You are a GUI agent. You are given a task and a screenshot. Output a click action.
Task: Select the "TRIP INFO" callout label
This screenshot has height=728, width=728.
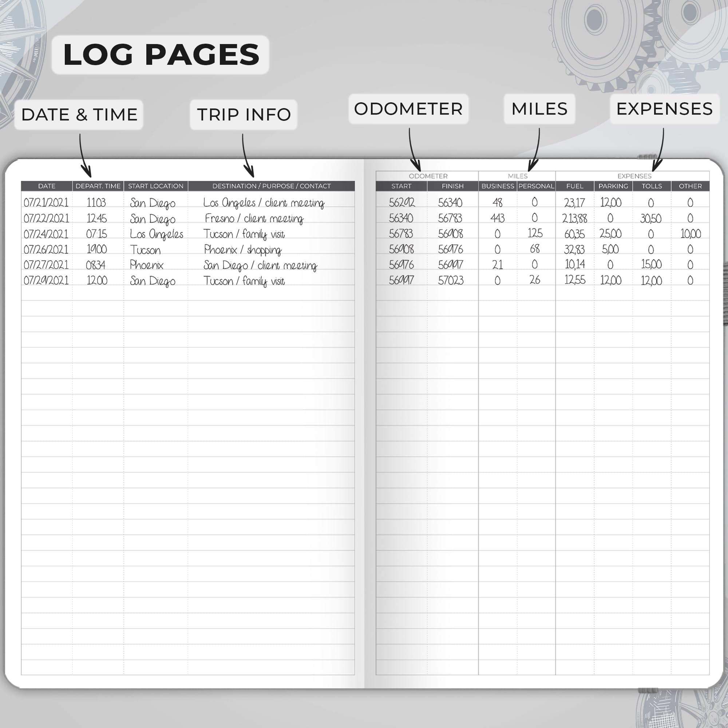(x=244, y=115)
